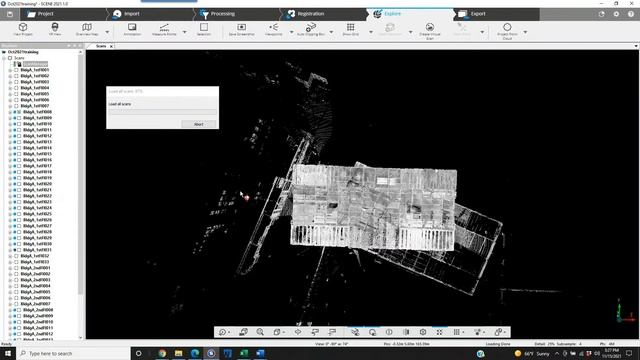Open the Overview Map dropdown arrow
Image resolution: width=640 pixels, height=360 pixels.
107,32
